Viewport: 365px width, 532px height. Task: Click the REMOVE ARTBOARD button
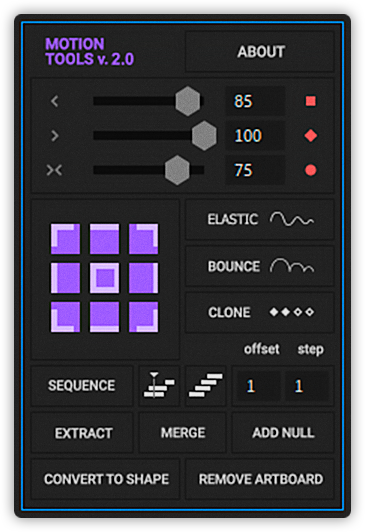[x=260, y=479]
